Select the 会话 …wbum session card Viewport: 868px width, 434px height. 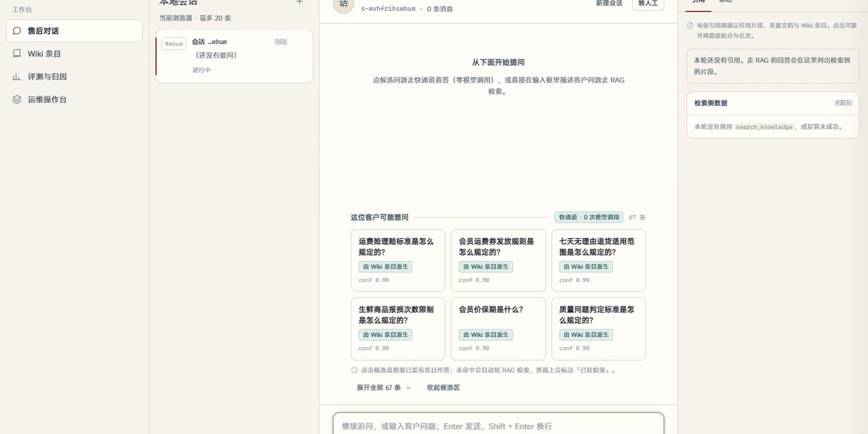234,56
